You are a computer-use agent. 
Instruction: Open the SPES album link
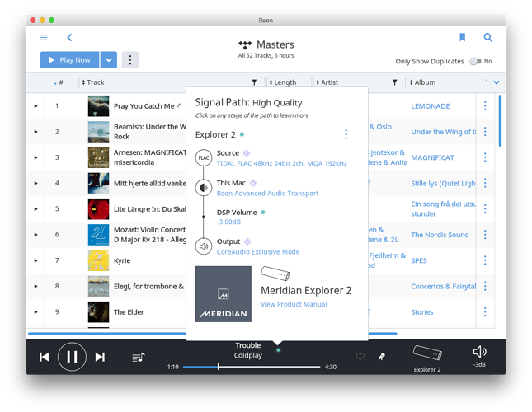click(x=419, y=261)
